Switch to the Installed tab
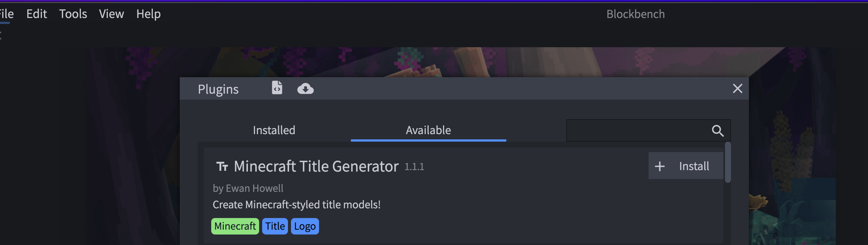868x245 pixels. [x=274, y=130]
